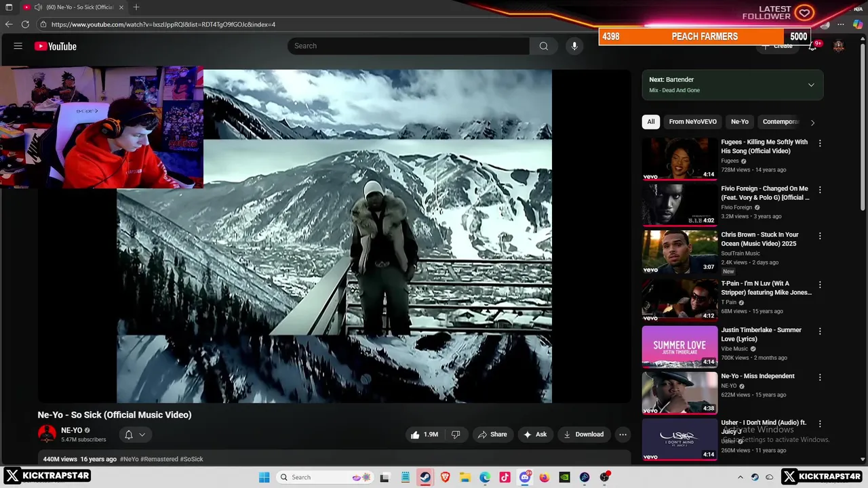Open Steam from the taskbar

(x=425, y=477)
